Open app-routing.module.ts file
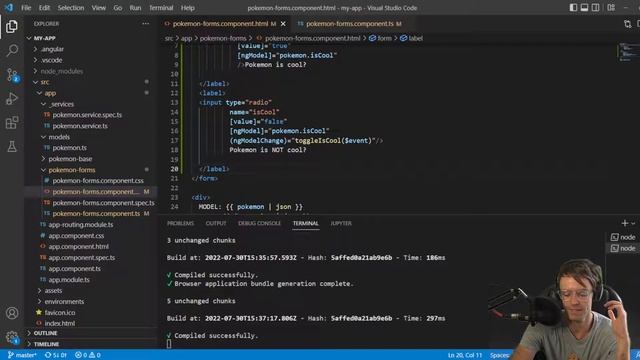This screenshot has width=640, height=360. click(81, 224)
